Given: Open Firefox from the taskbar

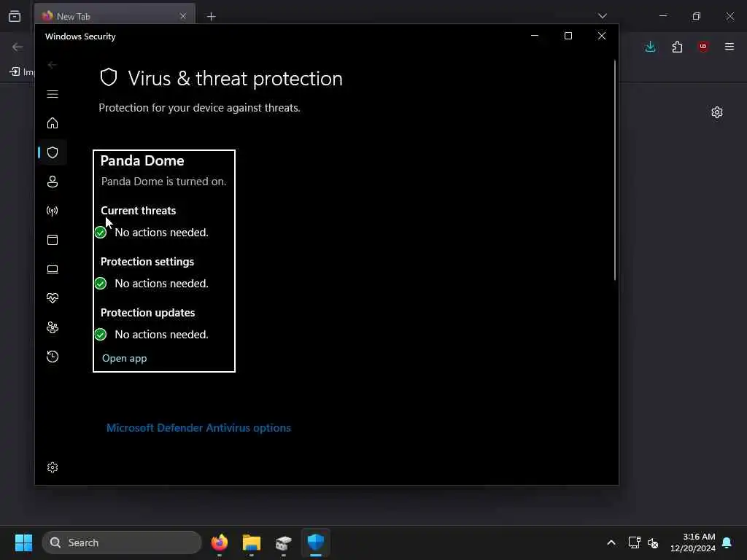Looking at the screenshot, I should coord(220,542).
